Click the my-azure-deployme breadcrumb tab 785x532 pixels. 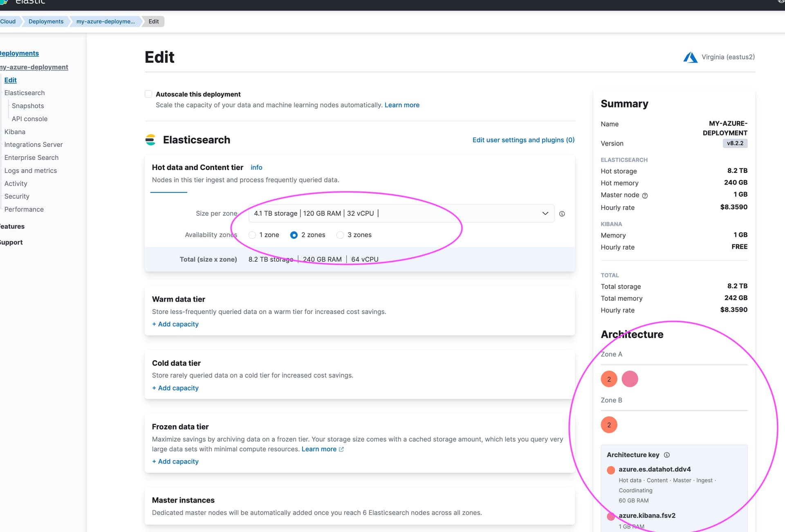(x=105, y=21)
